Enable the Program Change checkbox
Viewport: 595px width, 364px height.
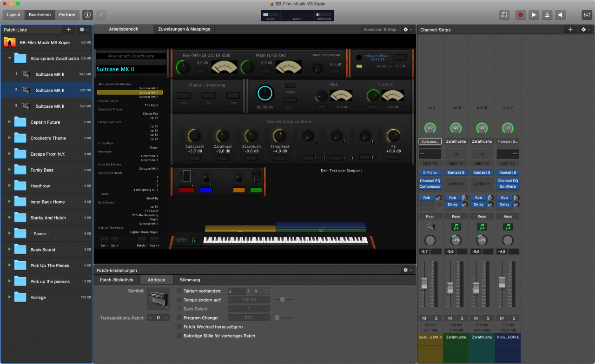179,318
